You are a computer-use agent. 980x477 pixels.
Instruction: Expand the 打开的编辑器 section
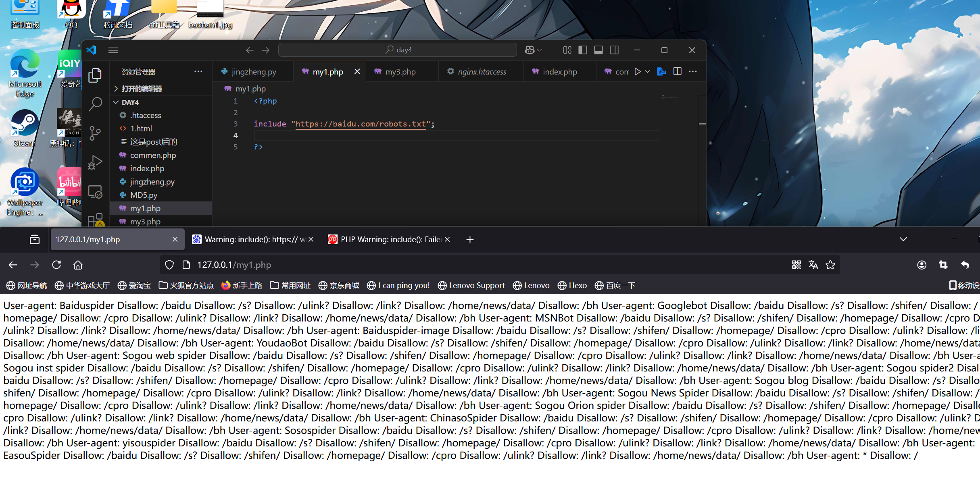(141, 89)
